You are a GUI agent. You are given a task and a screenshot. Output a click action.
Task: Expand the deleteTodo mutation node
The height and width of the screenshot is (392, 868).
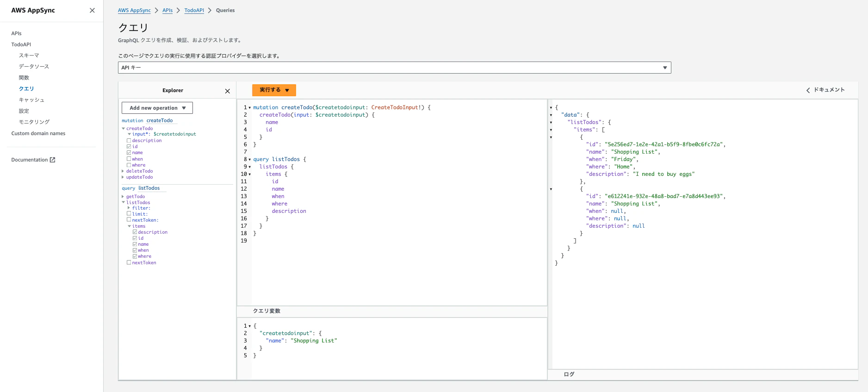coord(123,171)
